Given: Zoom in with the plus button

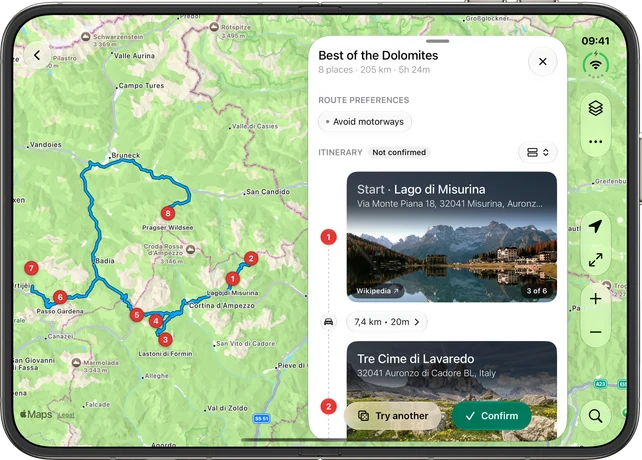Looking at the screenshot, I should tap(595, 299).
